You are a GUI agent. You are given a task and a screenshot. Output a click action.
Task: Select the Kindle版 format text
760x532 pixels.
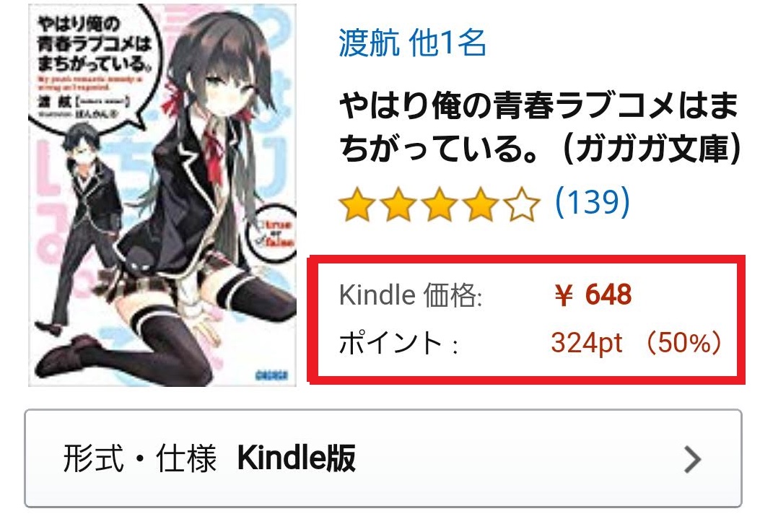pos(297,458)
